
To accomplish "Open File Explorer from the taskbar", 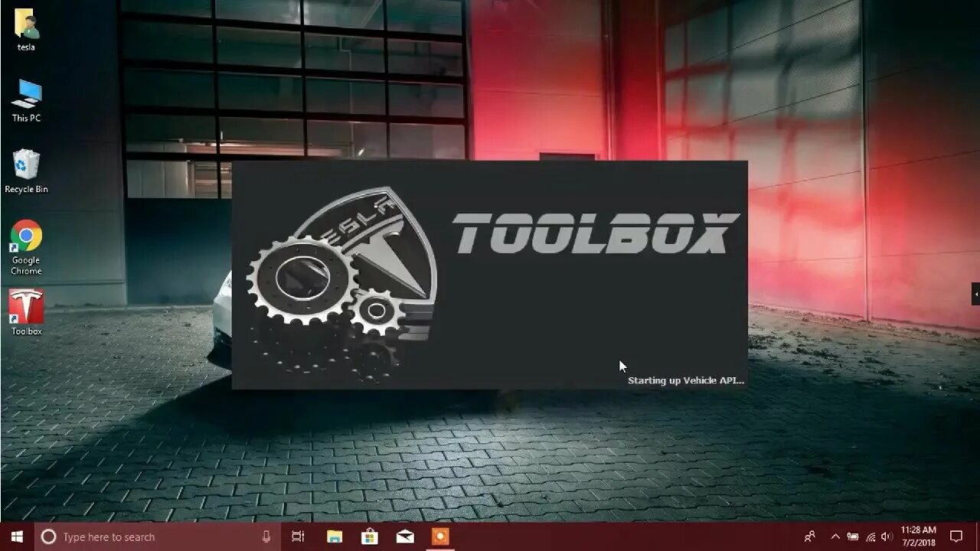I will [334, 536].
